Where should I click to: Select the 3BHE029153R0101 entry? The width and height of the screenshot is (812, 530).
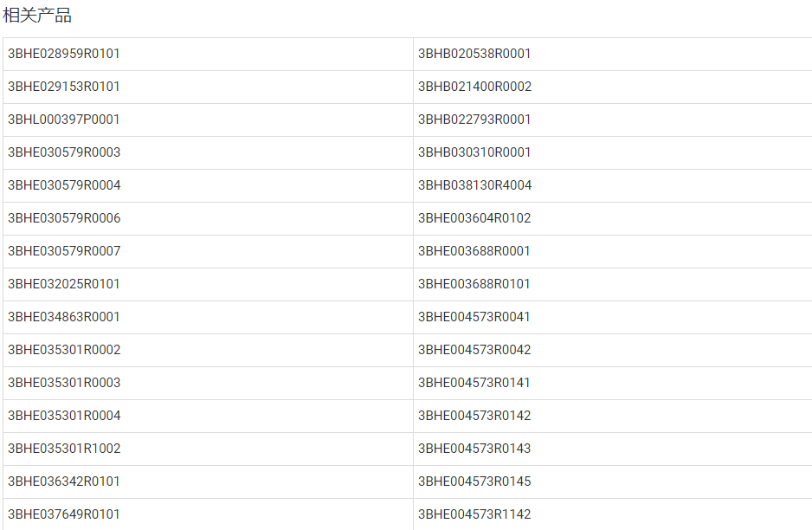coord(64,87)
